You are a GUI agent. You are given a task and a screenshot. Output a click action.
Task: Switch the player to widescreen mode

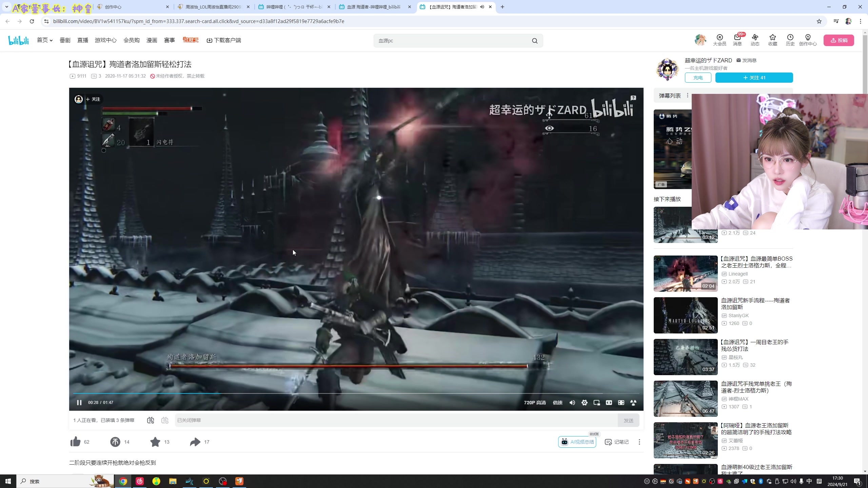(609, 403)
